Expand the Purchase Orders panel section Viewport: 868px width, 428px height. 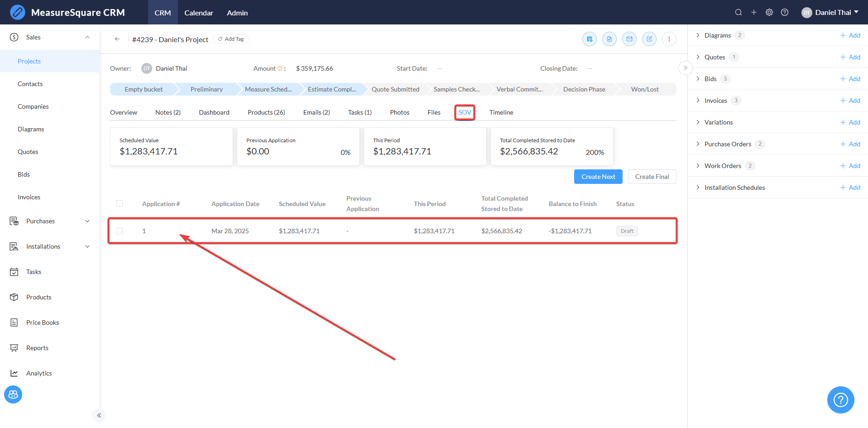[698, 144]
